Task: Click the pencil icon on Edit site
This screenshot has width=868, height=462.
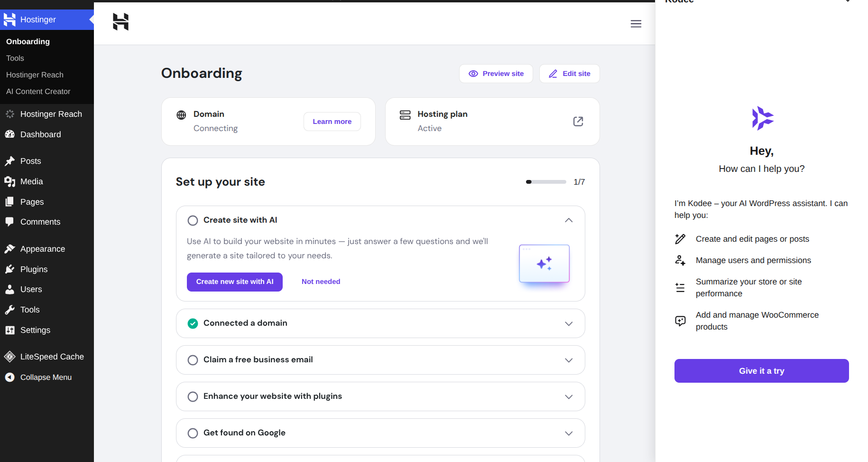Action: [553, 74]
